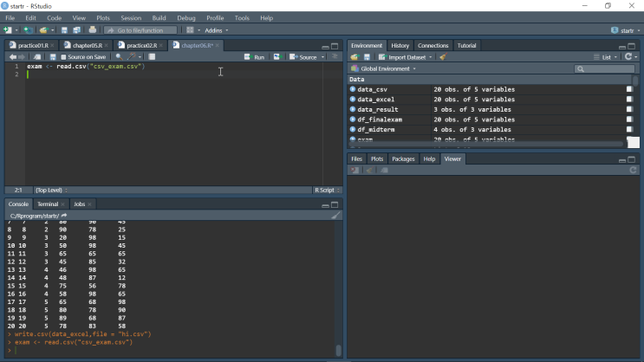Refresh the Viewer pane

tap(633, 170)
